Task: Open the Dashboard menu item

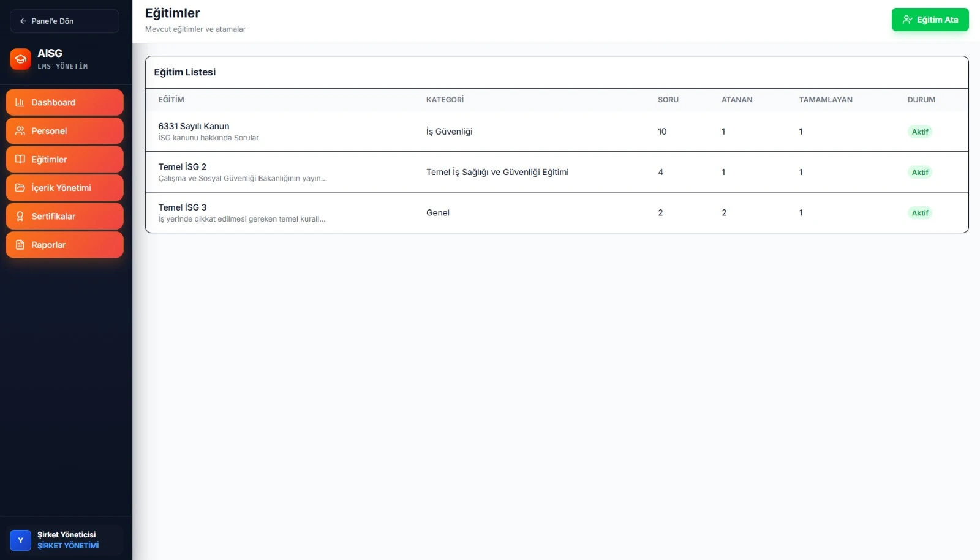Action: point(64,103)
